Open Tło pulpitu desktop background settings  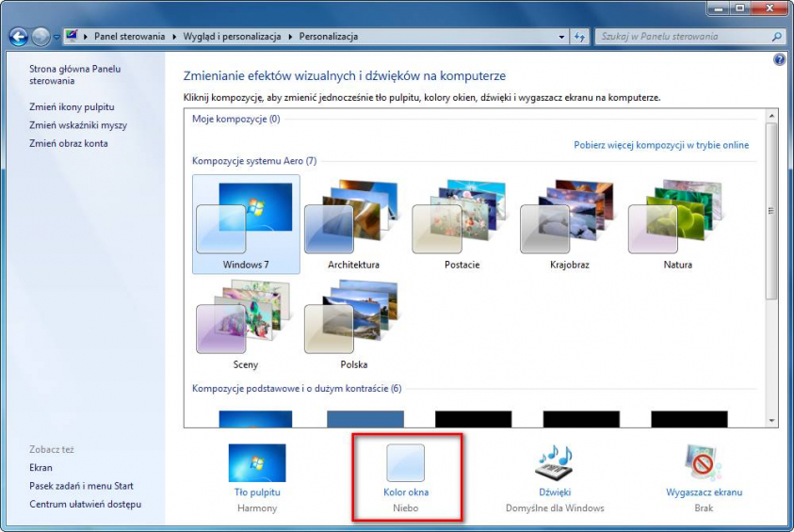[257, 464]
